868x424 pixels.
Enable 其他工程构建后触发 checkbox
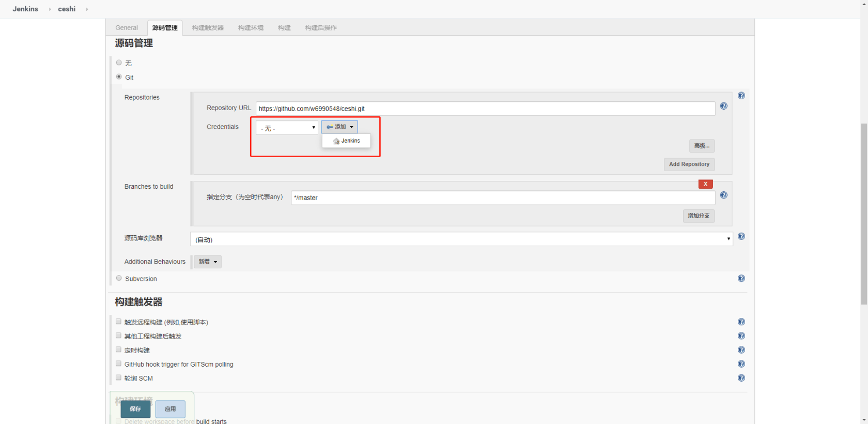118,336
